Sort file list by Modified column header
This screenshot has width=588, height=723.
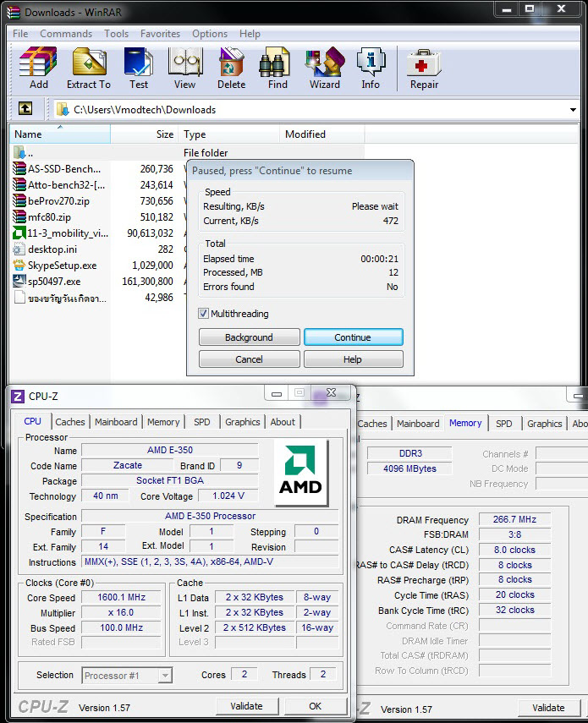tap(321, 134)
